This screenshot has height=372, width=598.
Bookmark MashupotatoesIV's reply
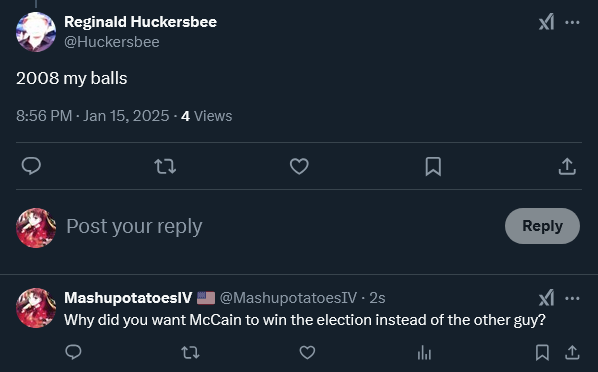pos(542,352)
